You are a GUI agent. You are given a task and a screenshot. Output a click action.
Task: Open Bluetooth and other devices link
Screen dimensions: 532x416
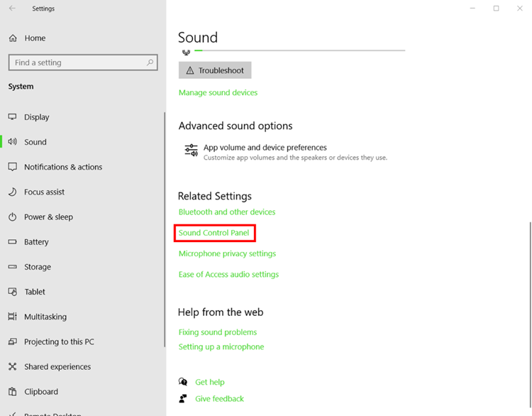227,212
